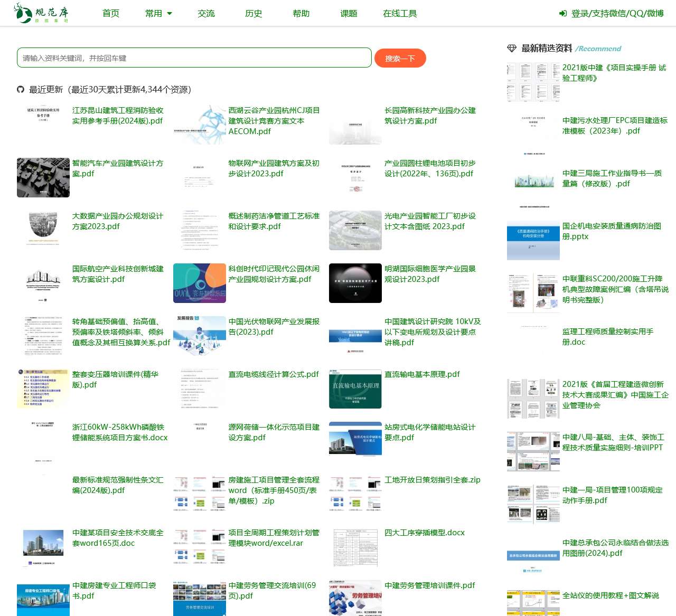Open the 科创时代印记现代公园 thumbnail image
676x616 pixels.
tap(199, 283)
